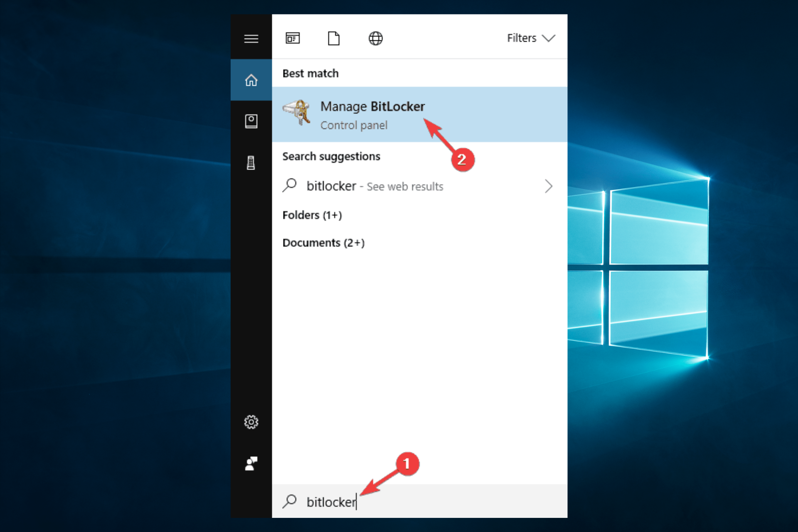Filter results by Web globe icon
The image size is (798, 532).
[375, 38]
